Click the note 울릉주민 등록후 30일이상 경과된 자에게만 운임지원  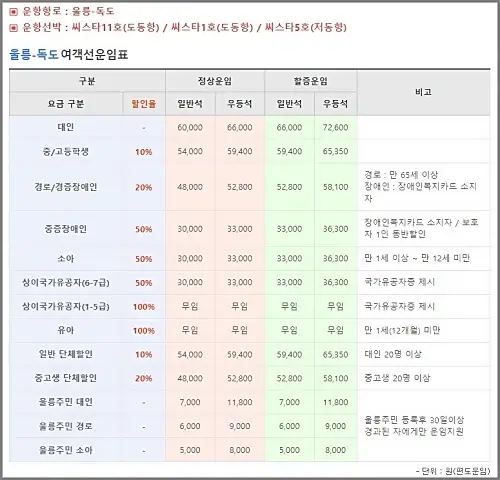(x=414, y=426)
